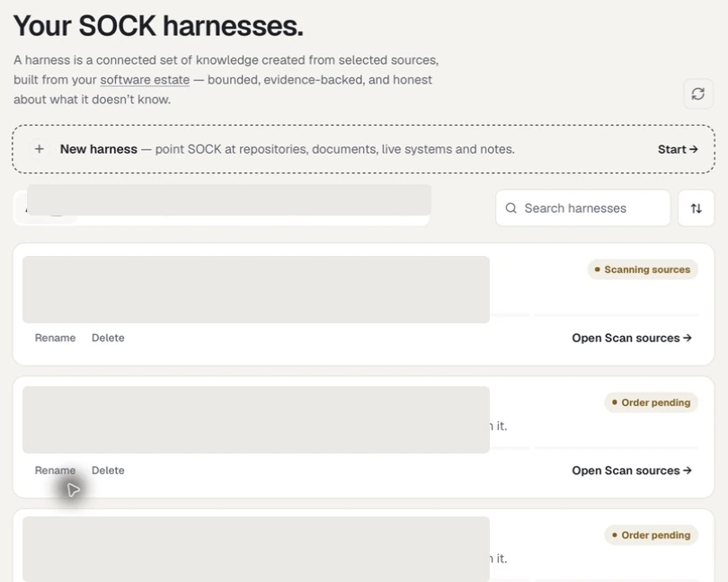Click the magnifier icon in search box
The image size is (728, 582).
coord(510,208)
